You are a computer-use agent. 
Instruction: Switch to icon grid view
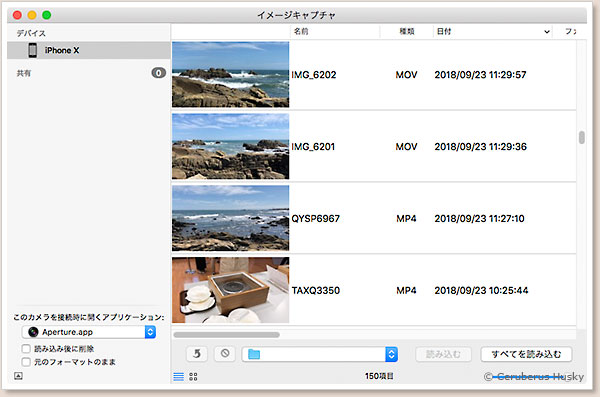[193, 377]
